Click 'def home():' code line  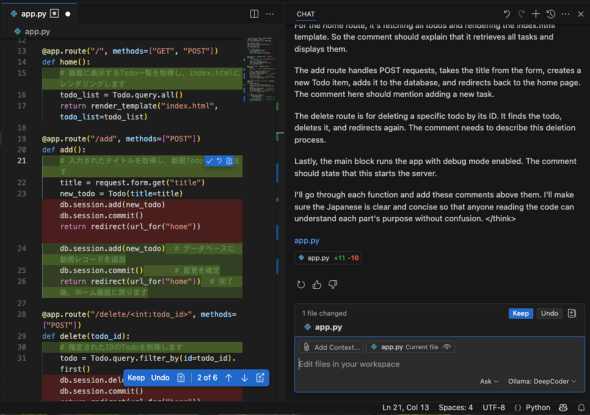[66, 62]
